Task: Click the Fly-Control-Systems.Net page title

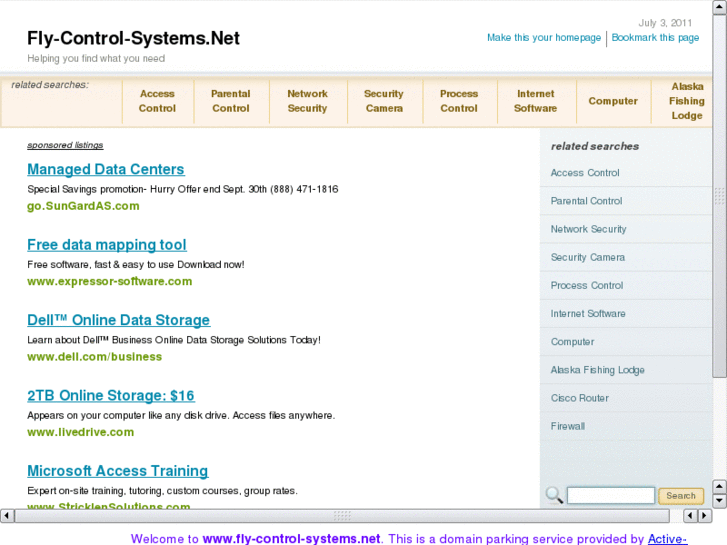Action: pos(134,38)
